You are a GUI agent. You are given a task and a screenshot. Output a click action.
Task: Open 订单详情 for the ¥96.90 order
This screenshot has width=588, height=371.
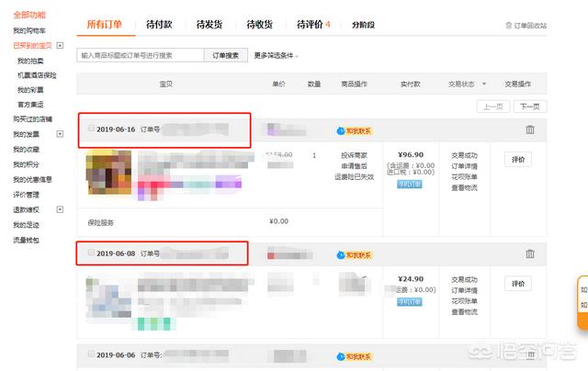[x=464, y=166]
